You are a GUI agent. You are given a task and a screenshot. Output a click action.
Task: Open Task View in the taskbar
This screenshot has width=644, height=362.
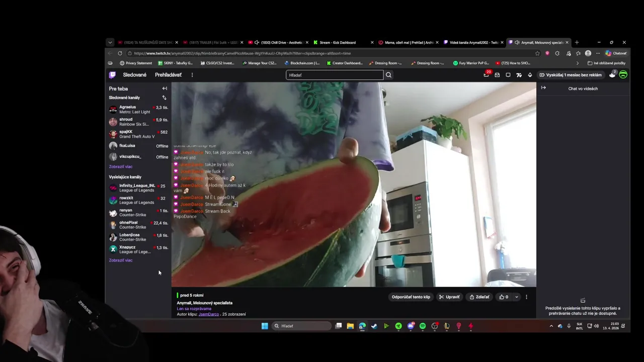pyautogui.click(x=339, y=326)
